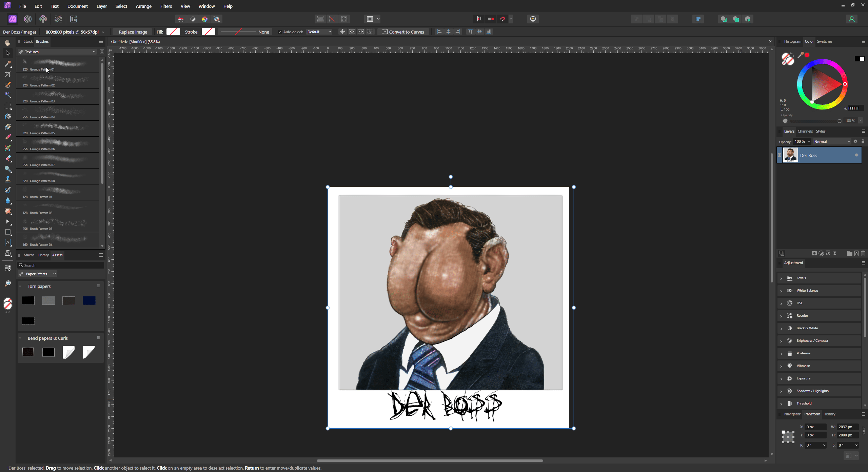868x472 pixels.
Task: Select the Color Replacement Brush tool
Action: point(7,148)
